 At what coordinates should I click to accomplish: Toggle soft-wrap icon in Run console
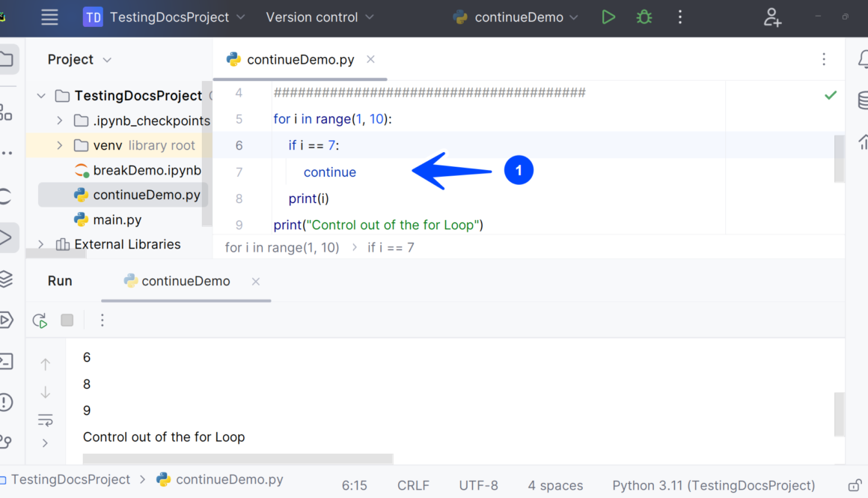pyautogui.click(x=45, y=419)
